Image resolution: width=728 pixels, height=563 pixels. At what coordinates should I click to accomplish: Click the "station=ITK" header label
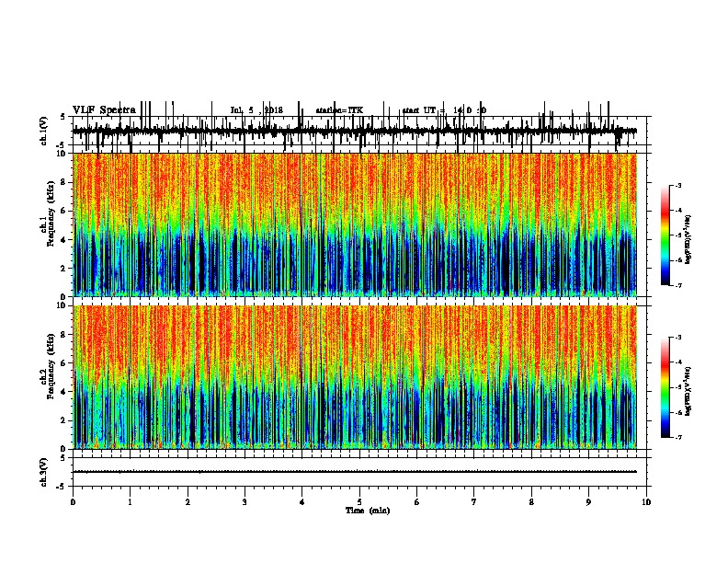click(x=339, y=110)
